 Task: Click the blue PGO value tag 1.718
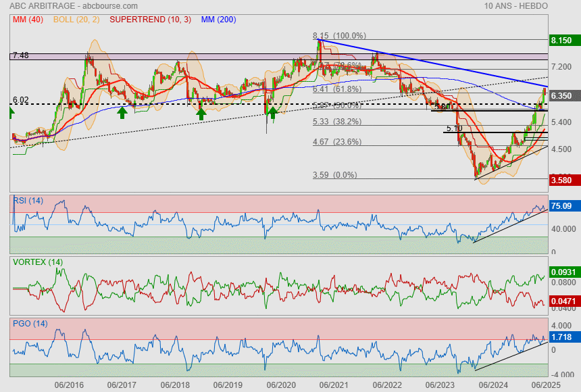pos(561,336)
